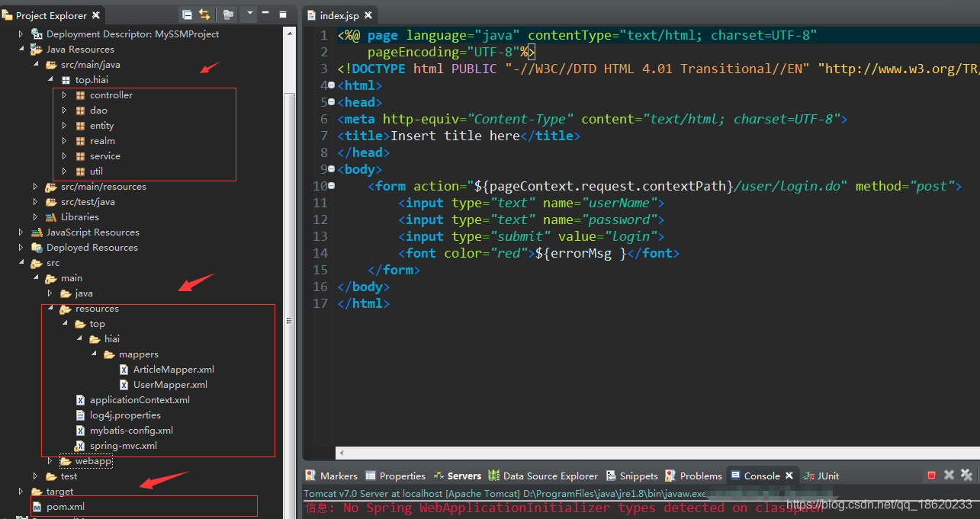
Task: Click the log4j.properties file icon
Action: coord(81,415)
